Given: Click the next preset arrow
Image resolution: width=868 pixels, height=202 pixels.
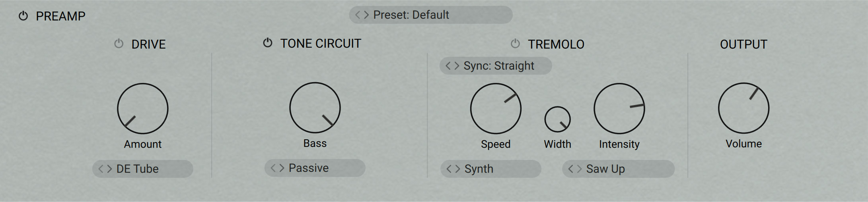Looking at the screenshot, I should tap(366, 15).
